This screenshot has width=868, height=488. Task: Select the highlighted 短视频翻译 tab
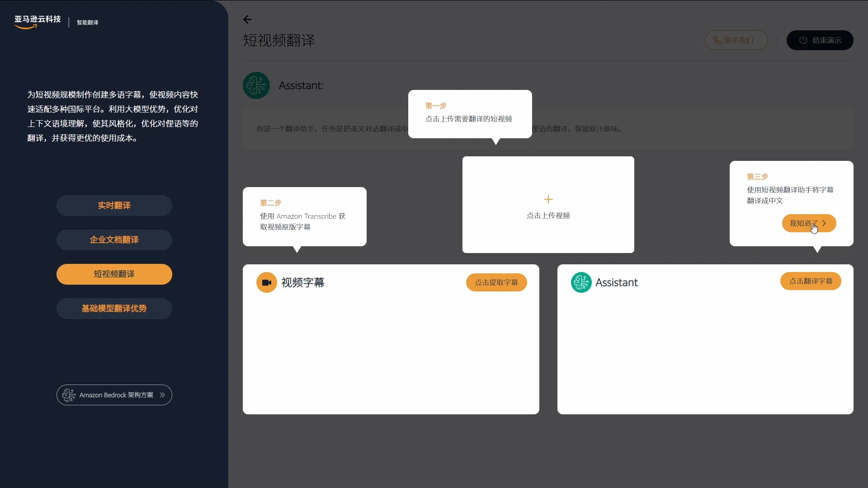[x=114, y=274]
